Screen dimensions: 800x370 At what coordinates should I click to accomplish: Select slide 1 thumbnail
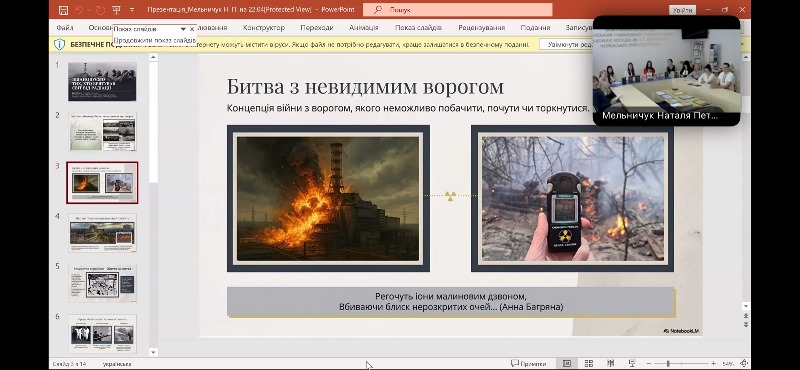pos(102,82)
